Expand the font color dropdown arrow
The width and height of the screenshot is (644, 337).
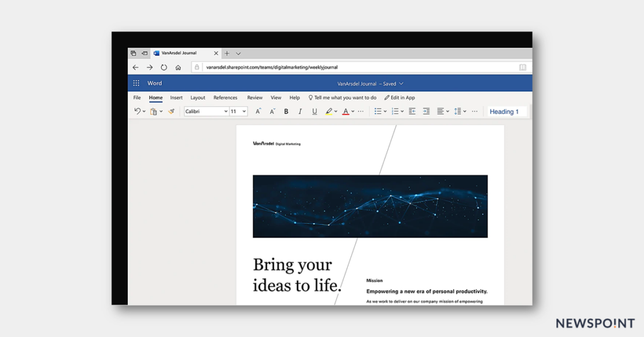353,111
